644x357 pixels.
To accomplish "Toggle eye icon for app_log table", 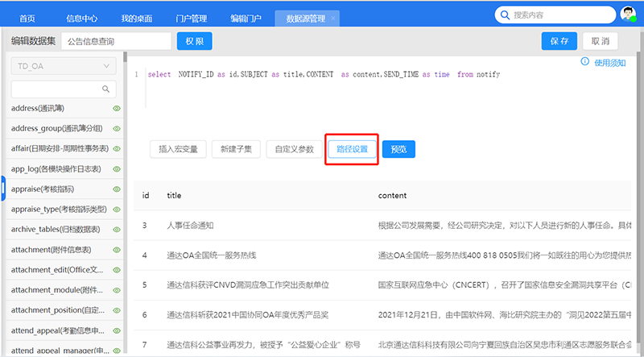I will click(x=117, y=169).
